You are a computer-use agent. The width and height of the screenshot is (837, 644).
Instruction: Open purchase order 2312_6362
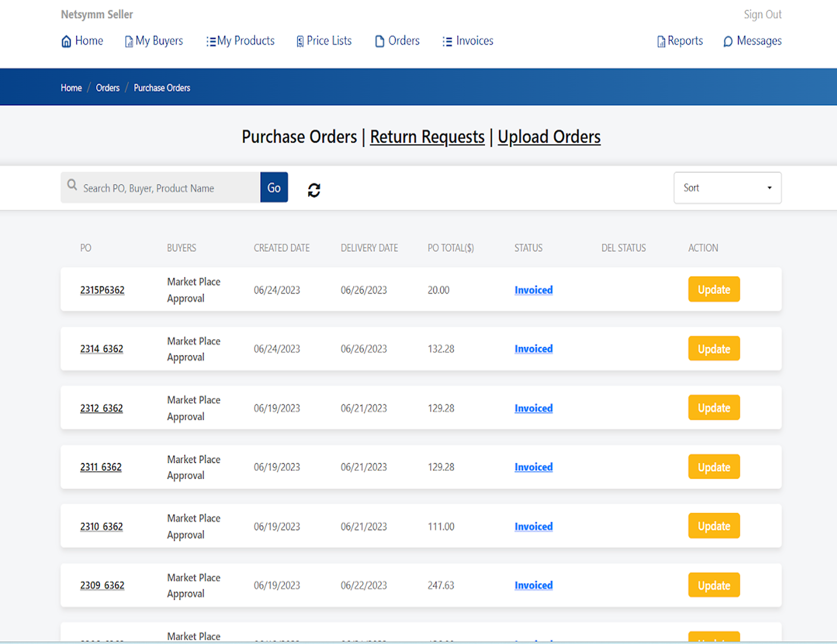click(x=102, y=408)
